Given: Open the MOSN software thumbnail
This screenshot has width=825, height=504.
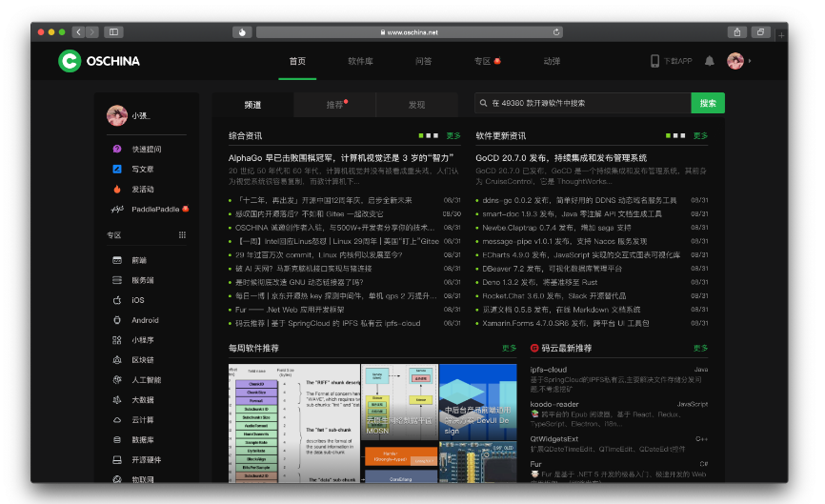Looking at the screenshot, I should (x=399, y=402).
